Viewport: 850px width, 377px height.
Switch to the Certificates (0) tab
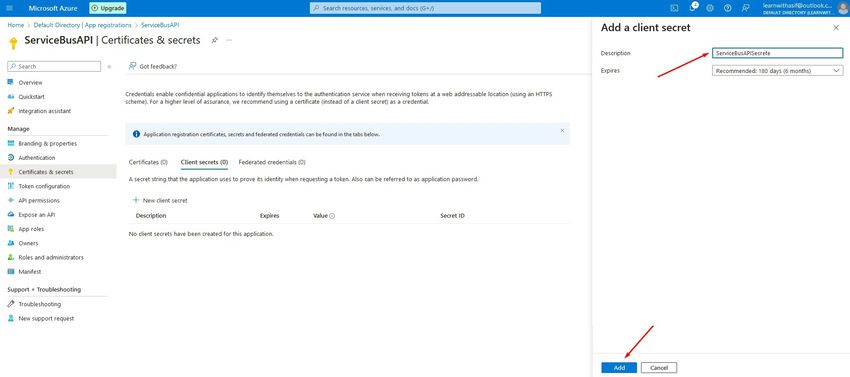148,162
